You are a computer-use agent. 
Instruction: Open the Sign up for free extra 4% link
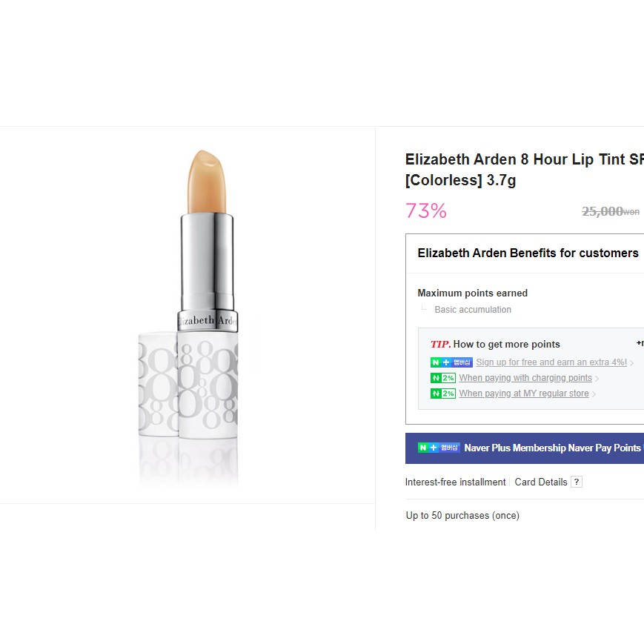tap(551, 362)
